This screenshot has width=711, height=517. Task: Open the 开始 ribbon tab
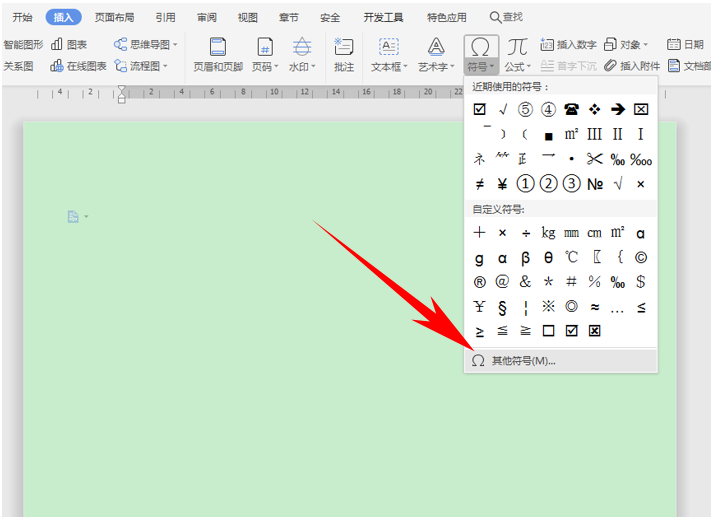pos(22,17)
